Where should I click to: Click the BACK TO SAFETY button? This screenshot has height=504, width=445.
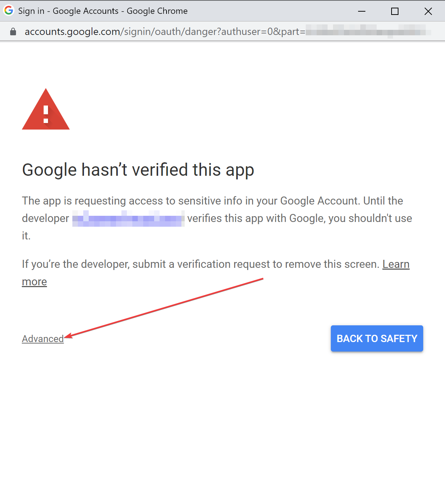pyautogui.click(x=377, y=338)
